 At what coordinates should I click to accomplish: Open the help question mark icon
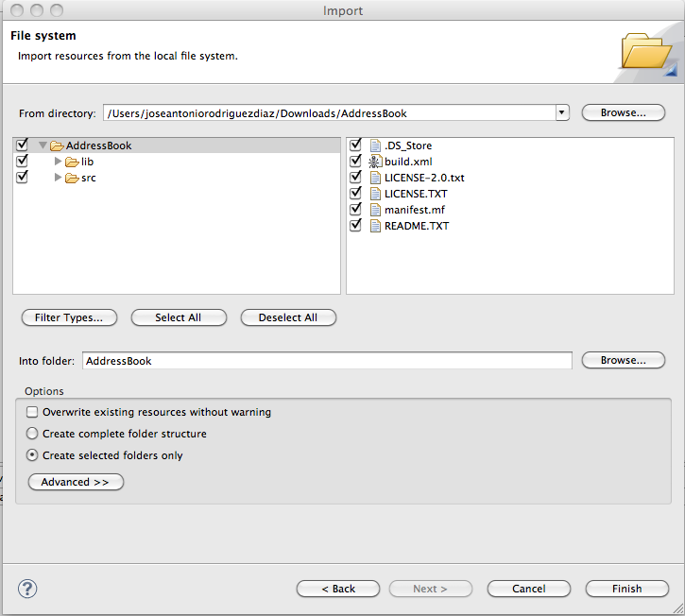[x=27, y=589]
